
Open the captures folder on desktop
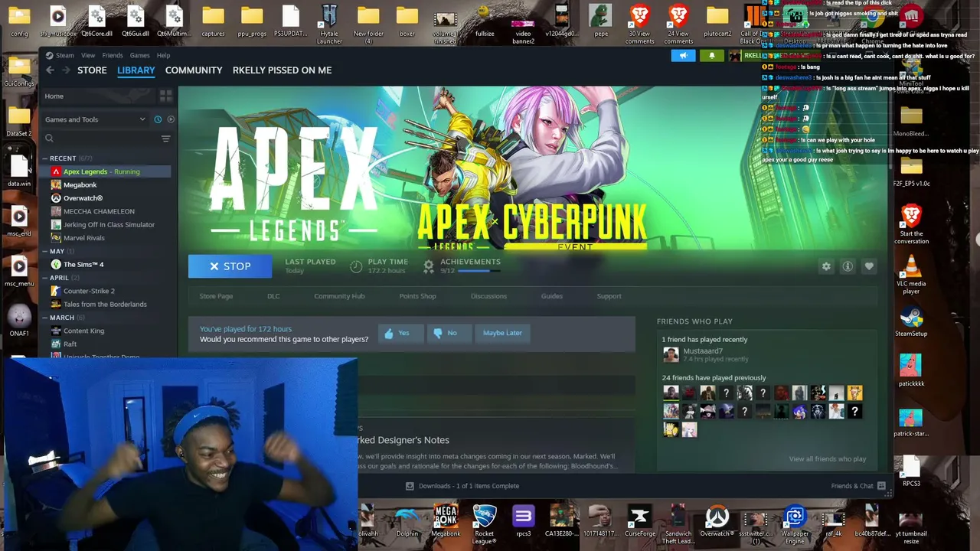pyautogui.click(x=213, y=21)
